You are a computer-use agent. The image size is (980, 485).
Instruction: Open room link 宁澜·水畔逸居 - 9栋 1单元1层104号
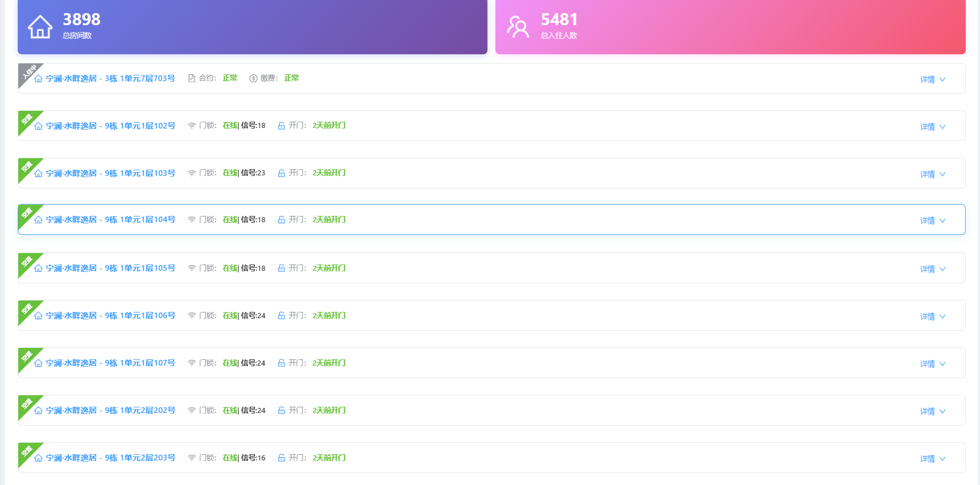[x=111, y=219]
